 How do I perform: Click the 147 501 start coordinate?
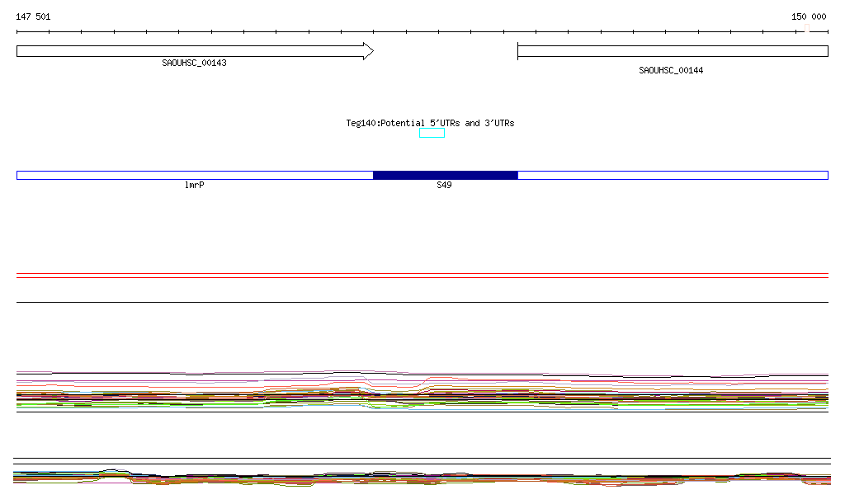coord(33,16)
